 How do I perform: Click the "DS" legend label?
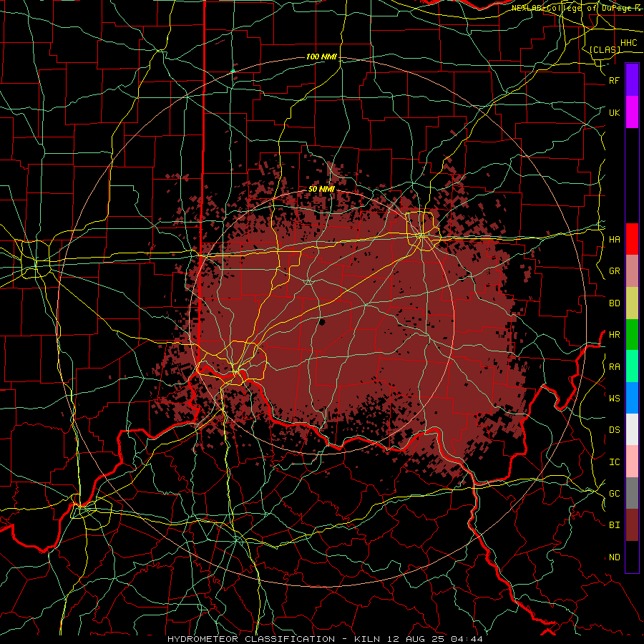click(x=614, y=429)
